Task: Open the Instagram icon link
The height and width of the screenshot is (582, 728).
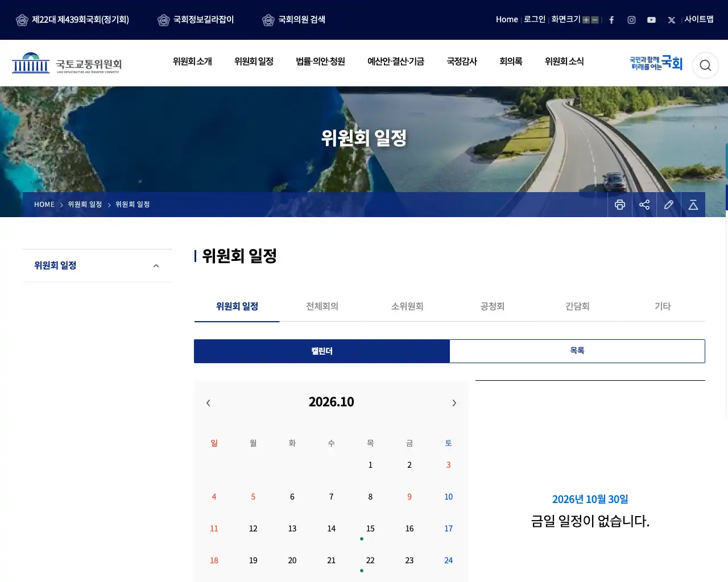Action: [x=631, y=20]
